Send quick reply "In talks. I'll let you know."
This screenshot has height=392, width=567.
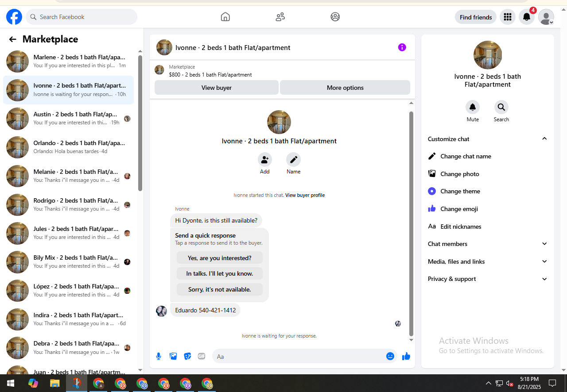point(220,273)
